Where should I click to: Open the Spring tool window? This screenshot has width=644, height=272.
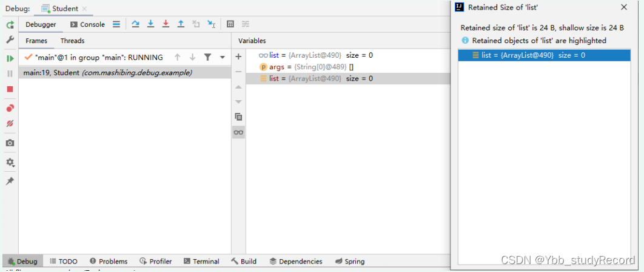tap(350, 261)
